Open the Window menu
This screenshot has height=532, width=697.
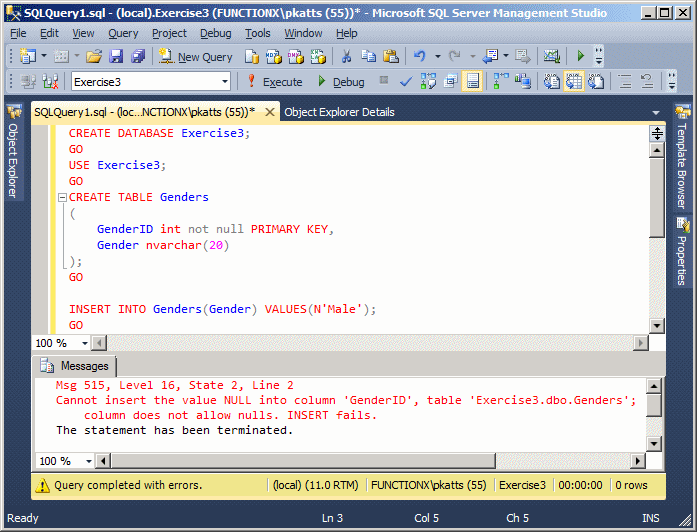[303, 33]
